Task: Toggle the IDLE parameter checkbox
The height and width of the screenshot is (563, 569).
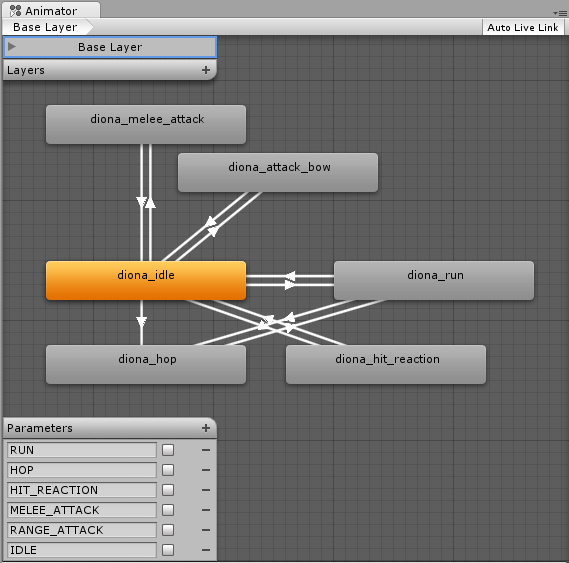Action: (168, 550)
